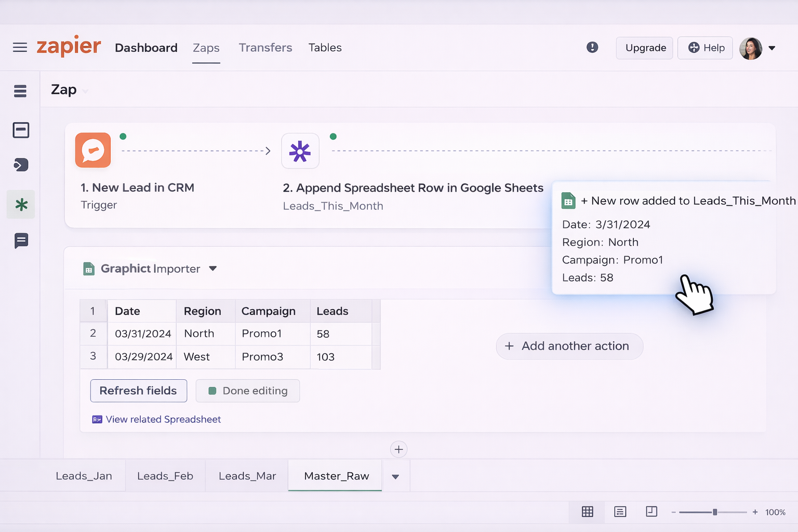Expand the Graphict Importer dropdown
798x532 pixels.
212,269
